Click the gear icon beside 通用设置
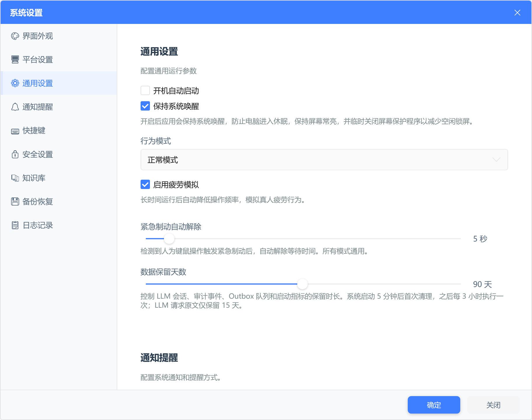 [15, 83]
